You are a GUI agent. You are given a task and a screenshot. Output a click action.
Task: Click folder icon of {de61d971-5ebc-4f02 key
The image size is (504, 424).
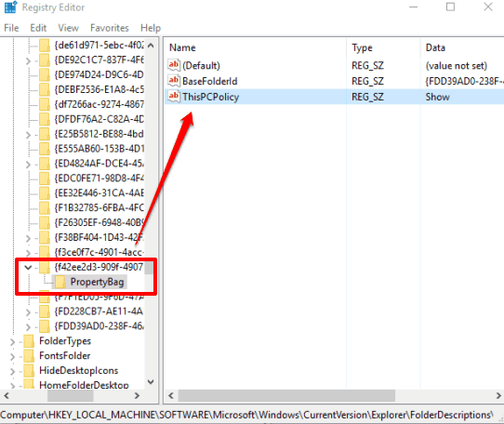click(45, 46)
